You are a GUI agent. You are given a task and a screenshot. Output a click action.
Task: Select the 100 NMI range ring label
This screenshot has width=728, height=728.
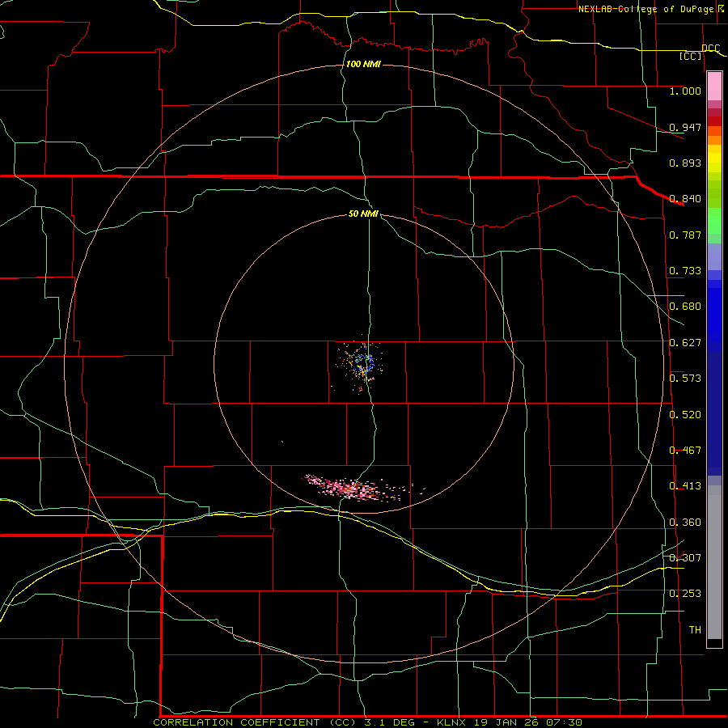(363, 64)
